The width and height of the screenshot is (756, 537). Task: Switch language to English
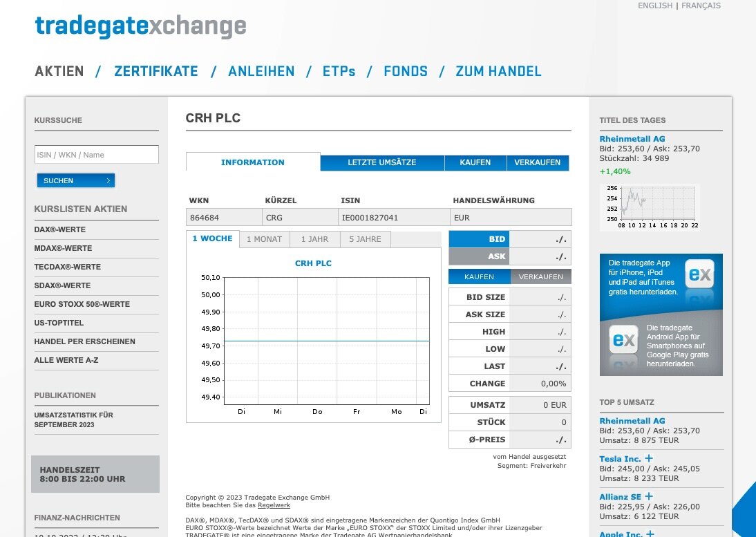654,6
